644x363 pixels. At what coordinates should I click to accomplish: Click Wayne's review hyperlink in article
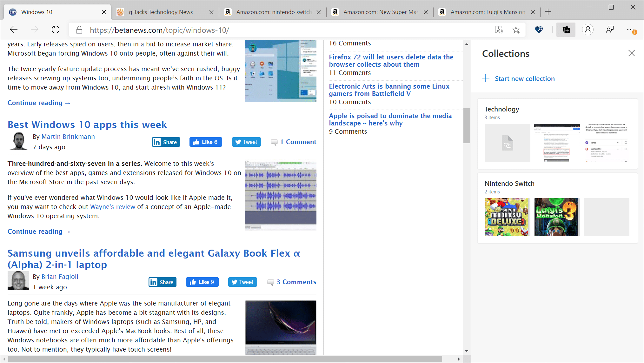tap(113, 206)
